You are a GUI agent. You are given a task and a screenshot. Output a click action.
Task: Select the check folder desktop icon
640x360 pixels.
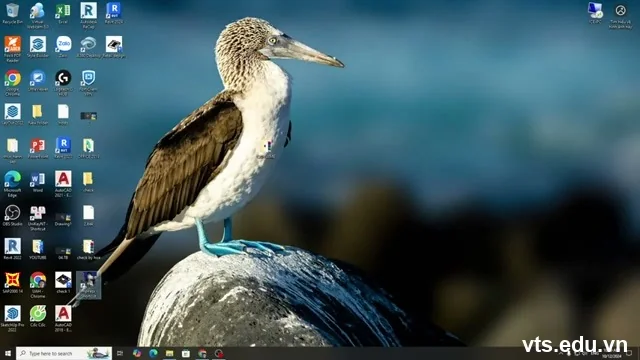tap(88, 182)
